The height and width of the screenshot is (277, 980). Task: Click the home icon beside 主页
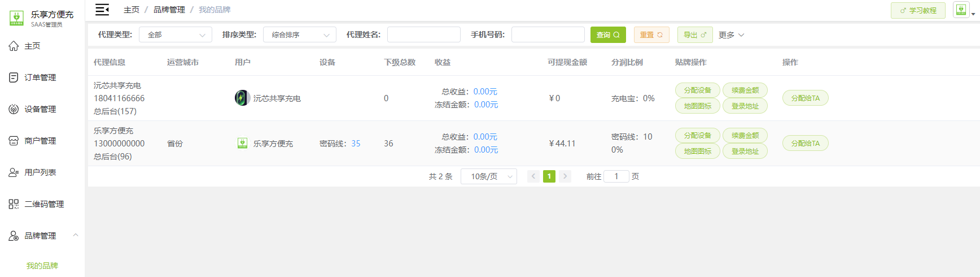(14, 46)
